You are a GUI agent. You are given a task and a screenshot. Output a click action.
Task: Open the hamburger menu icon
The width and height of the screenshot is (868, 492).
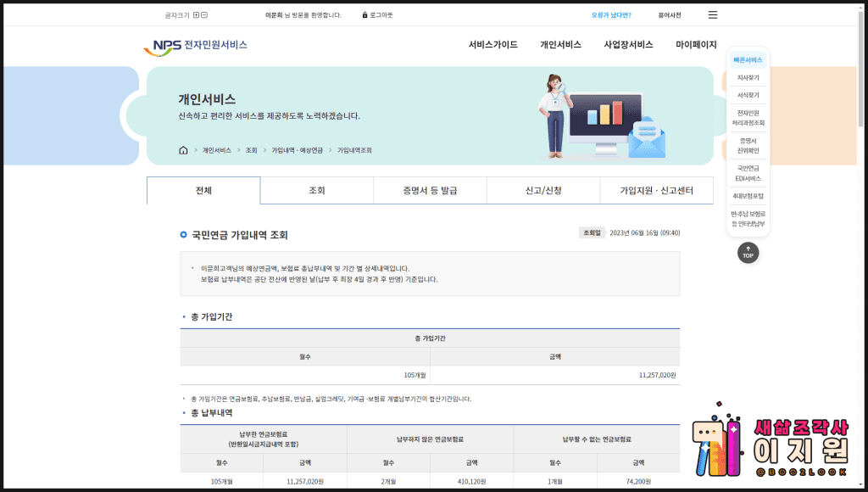712,15
